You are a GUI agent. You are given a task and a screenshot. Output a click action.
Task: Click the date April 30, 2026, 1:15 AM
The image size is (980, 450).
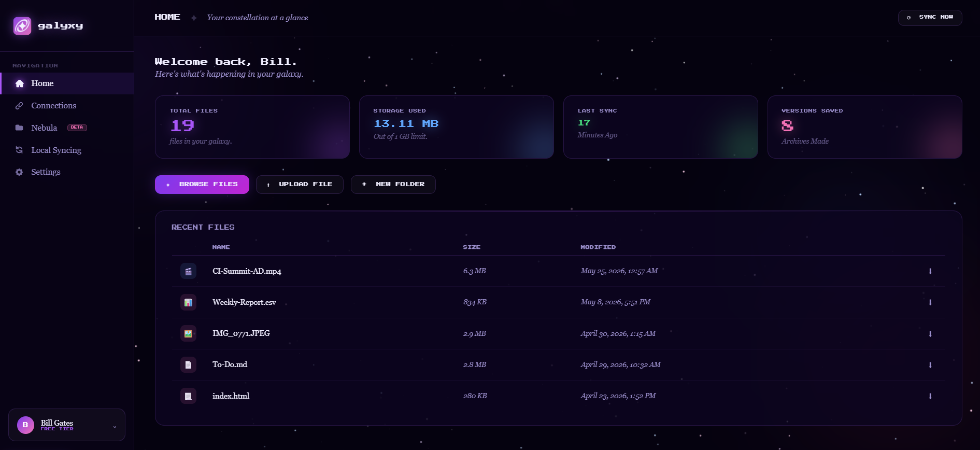pyautogui.click(x=618, y=333)
